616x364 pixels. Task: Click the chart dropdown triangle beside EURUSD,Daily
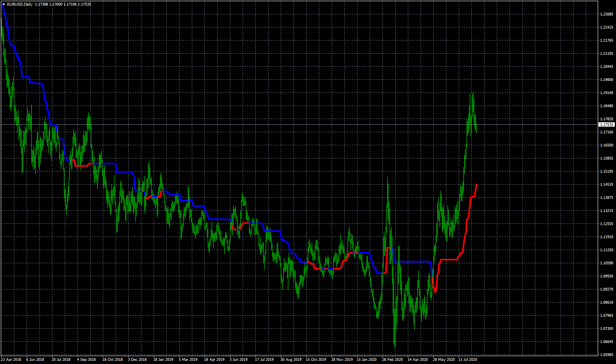[4, 4]
